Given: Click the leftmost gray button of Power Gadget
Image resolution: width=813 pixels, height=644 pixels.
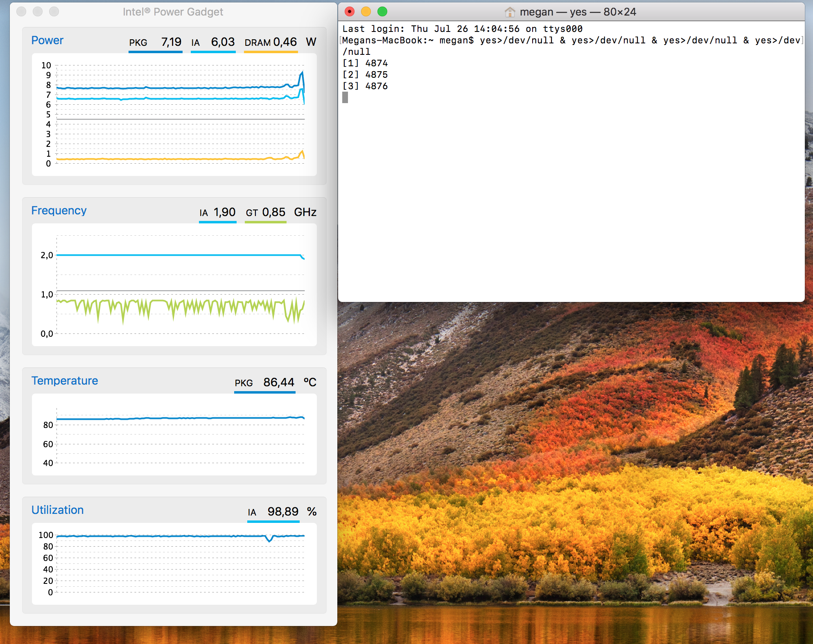Looking at the screenshot, I should [21, 11].
